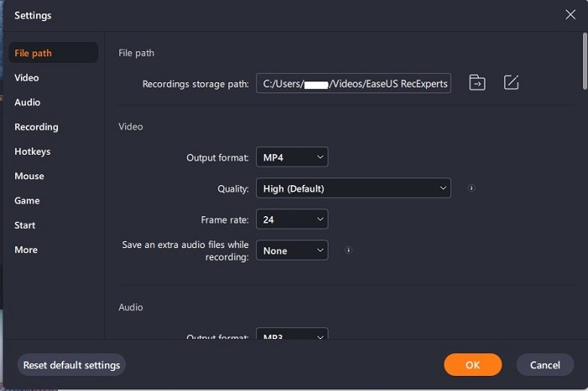Close the Settings dialog with X
The image size is (588, 391).
tap(570, 14)
